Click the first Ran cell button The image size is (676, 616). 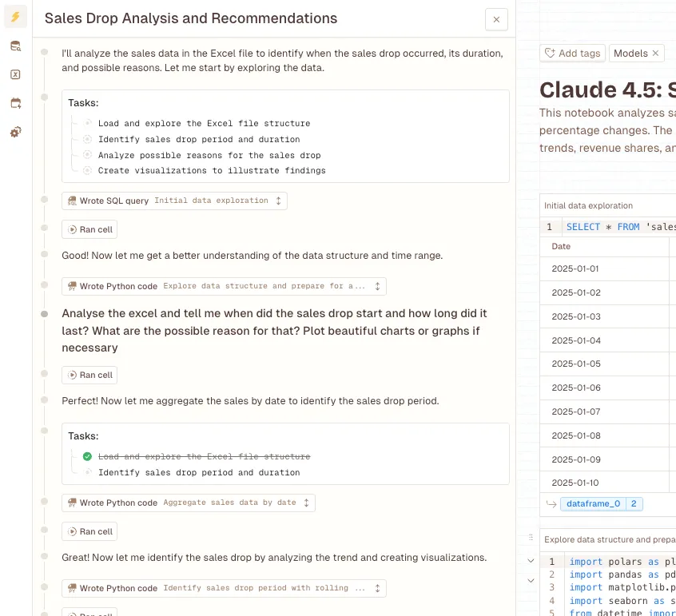(x=90, y=230)
